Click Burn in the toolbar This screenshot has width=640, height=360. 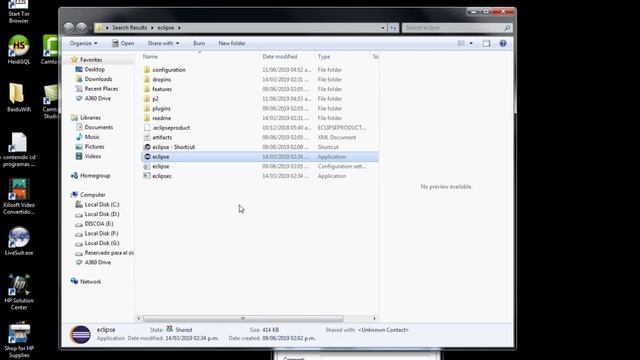[x=199, y=43]
